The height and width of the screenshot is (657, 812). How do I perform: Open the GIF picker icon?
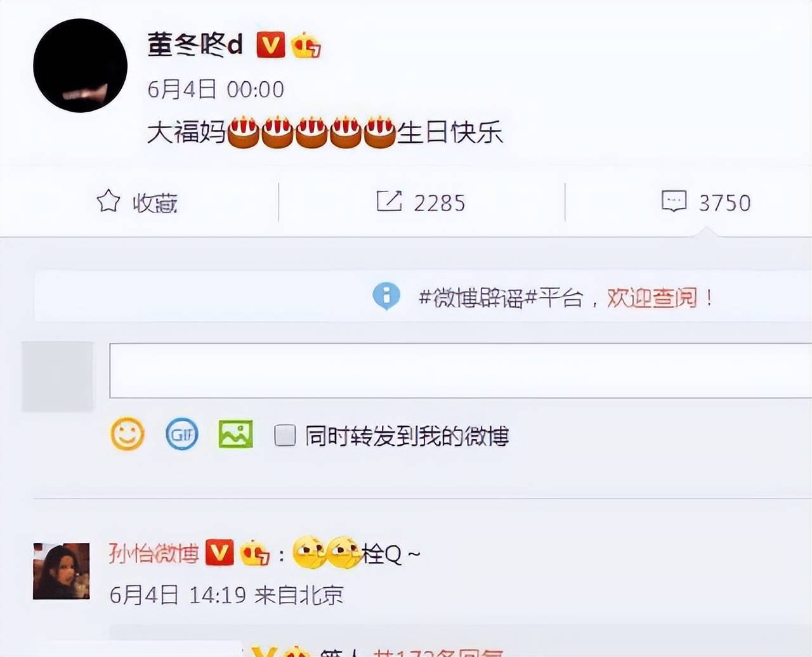pos(182,434)
